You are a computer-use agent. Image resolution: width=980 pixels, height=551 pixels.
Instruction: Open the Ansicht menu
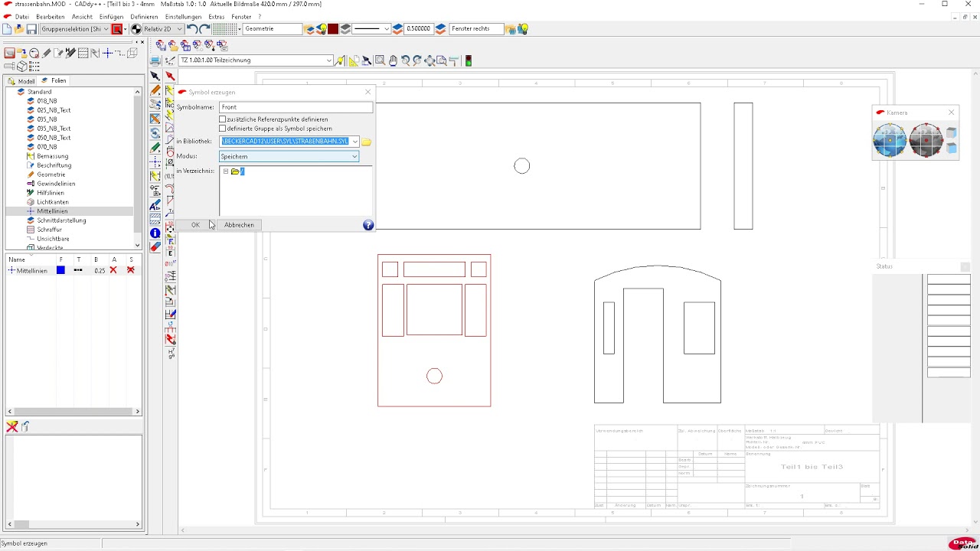(82, 17)
